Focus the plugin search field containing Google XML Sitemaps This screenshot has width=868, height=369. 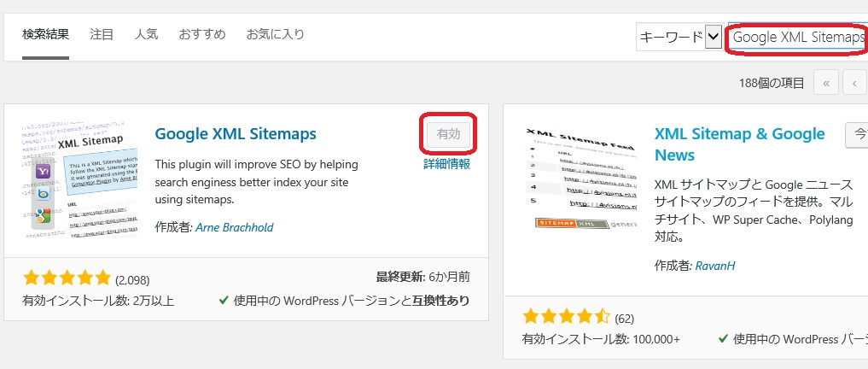[798, 37]
